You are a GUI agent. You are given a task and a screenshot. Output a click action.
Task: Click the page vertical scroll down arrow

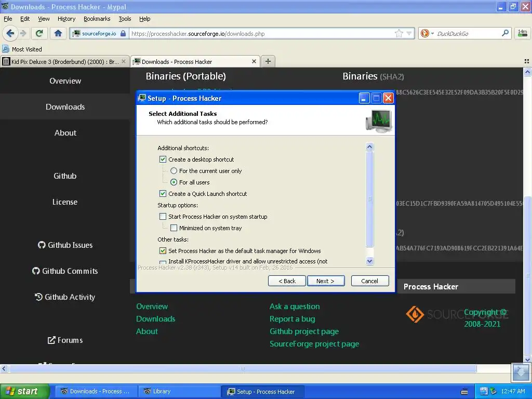(528, 360)
